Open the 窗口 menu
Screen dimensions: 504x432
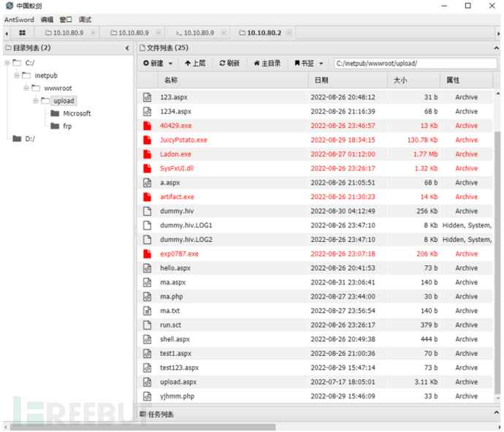pyautogui.click(x=66, y=20)
